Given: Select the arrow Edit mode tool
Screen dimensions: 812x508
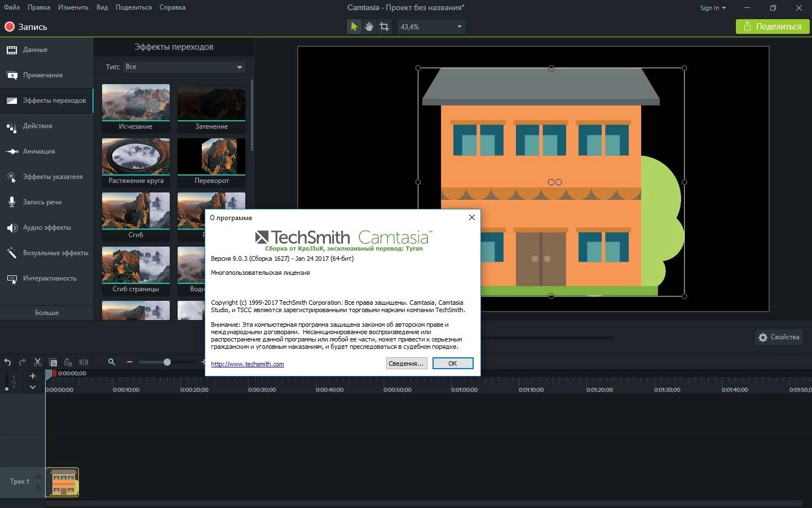Looking at the screenshot, I should click(x=354, y=27).
